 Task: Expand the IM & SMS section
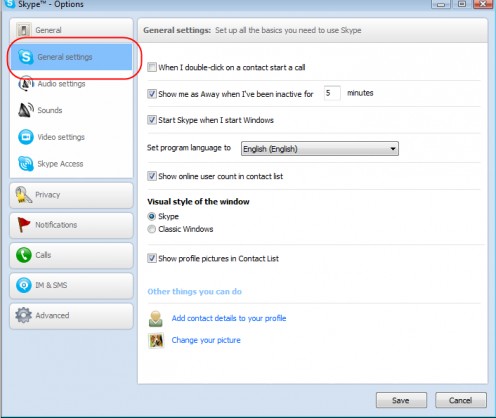point(72,285)
